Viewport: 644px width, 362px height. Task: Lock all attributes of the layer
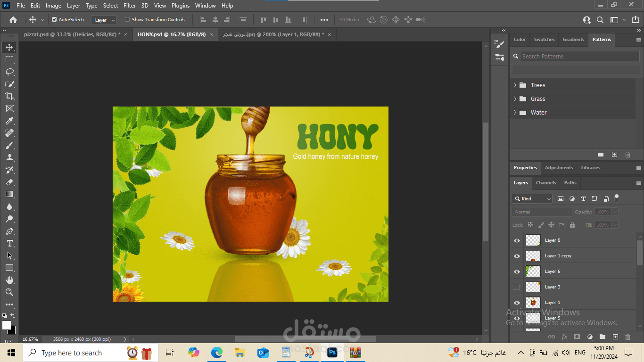(572, 225)
